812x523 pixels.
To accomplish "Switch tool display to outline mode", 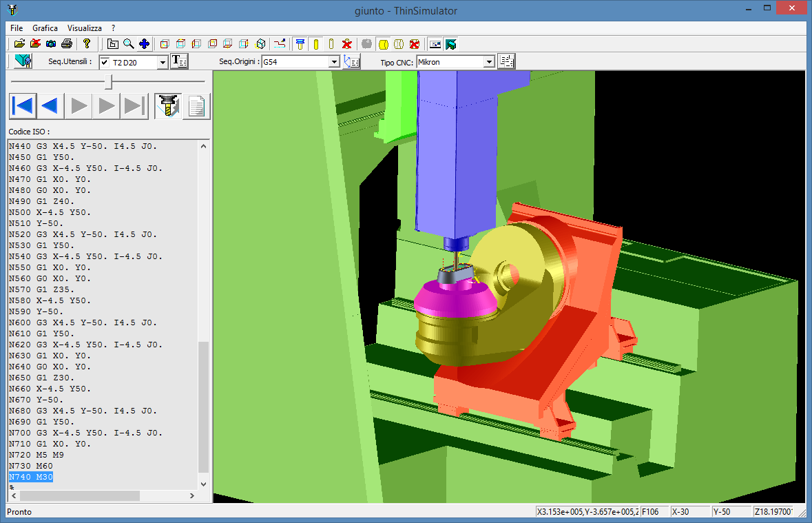I will click(x=331, y=44).
